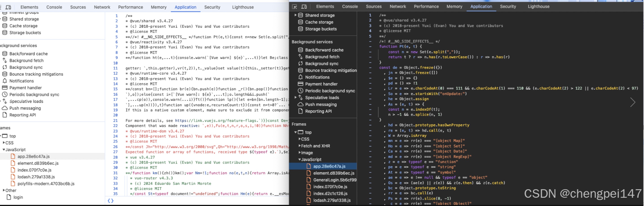Collapse JavaScript folder in light DevTools
The image size is (644, 206).
(4, 150)
